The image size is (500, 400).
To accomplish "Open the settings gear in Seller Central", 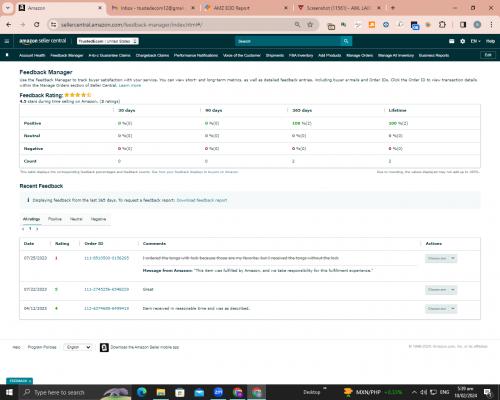I will [x=462, y=41].
